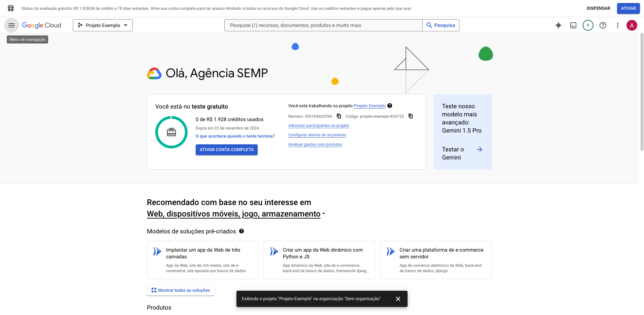Open the help question mark icon
644x315 pixels.
(x=603, y=25)
